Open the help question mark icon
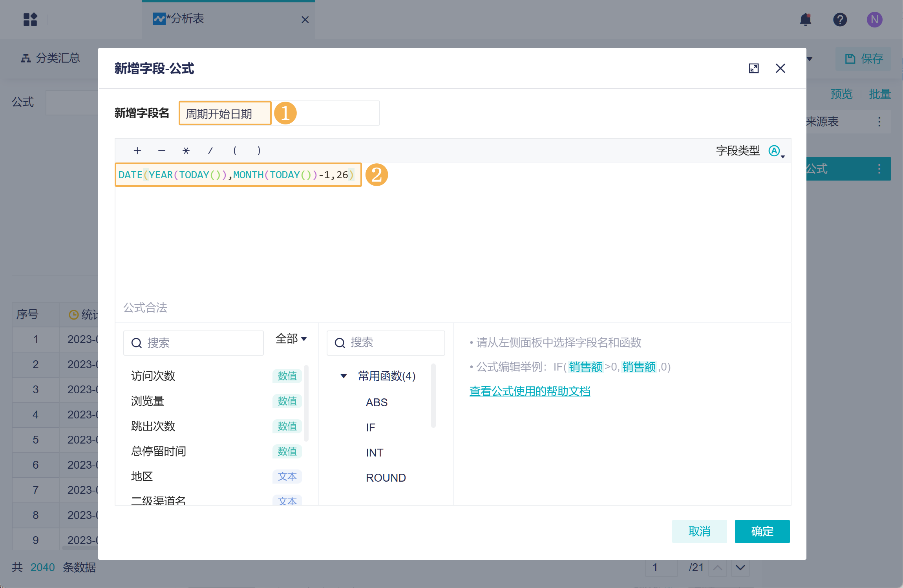Image resolution: width=903 pixels, height=588 pixels. click(840, 19)
